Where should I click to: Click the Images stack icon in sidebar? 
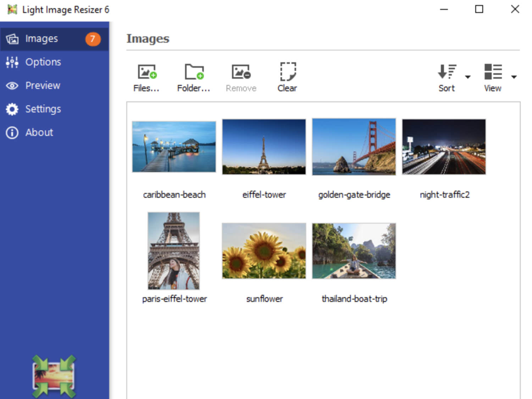tap(12, 39)
